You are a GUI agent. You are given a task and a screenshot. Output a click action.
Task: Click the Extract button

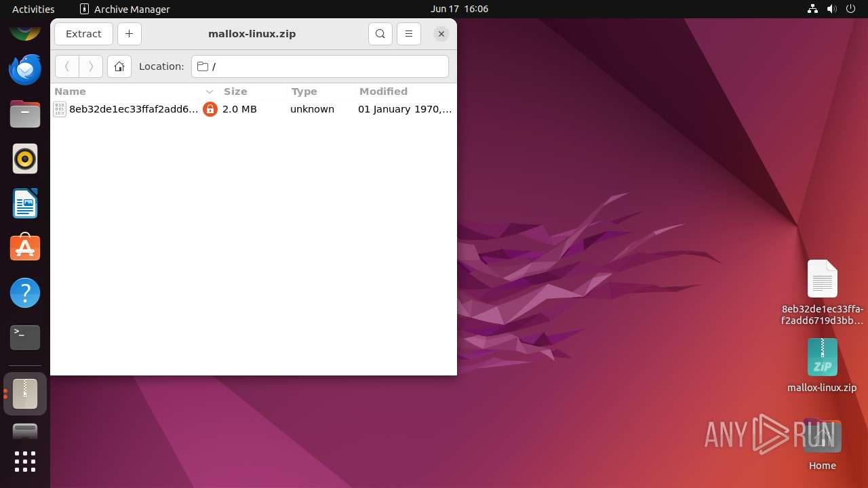point(83,34)
